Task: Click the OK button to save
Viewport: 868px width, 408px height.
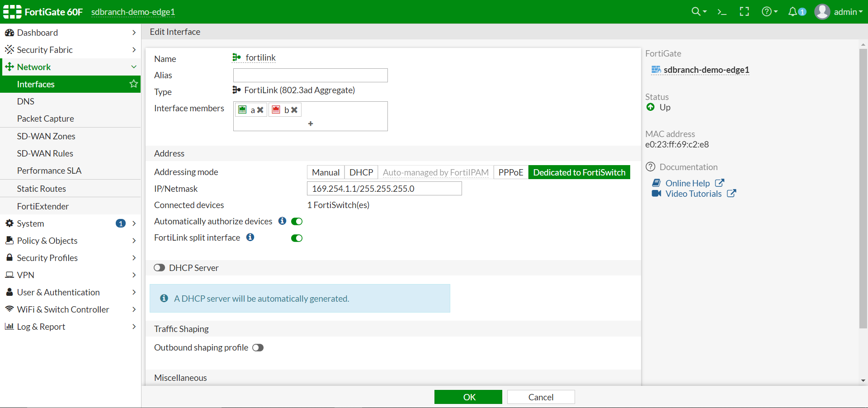Action: [x=468, y=397]
